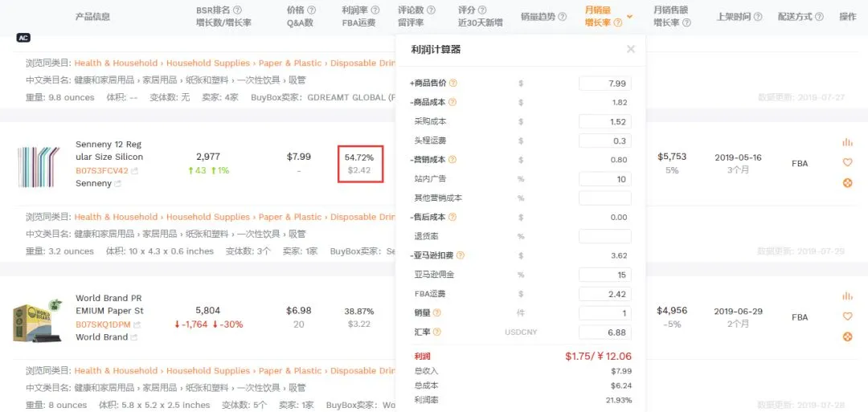Click help icon beside 销量 in calculator

pos(436,313)
